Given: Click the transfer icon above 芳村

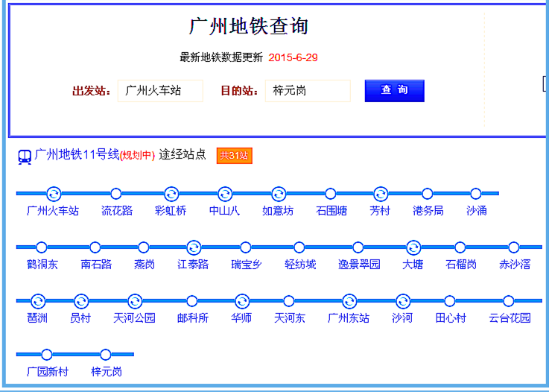Looking at the screenshot, I should [381, 193].
